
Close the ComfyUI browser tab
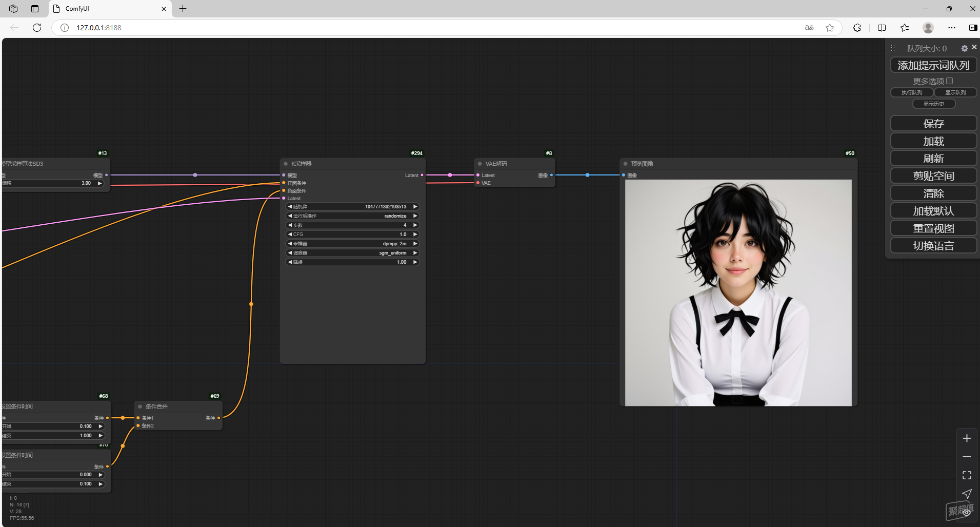(164, 9)
